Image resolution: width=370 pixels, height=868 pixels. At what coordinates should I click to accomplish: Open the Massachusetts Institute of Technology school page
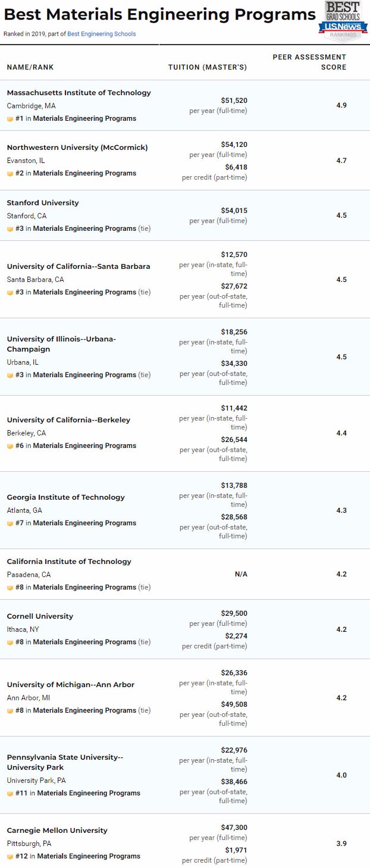pos(79,93)
